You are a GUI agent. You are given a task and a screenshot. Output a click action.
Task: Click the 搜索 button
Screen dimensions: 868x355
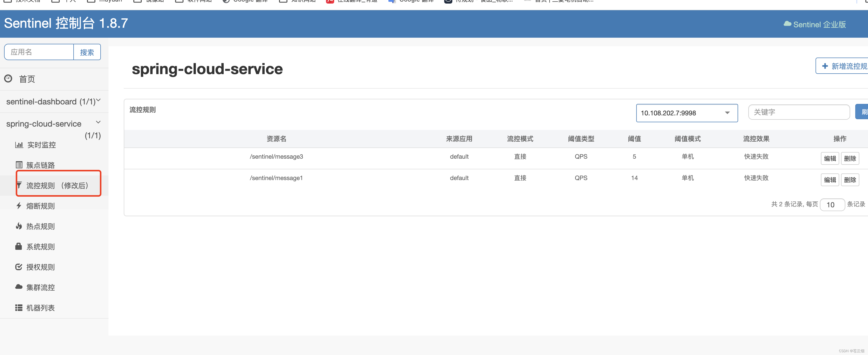pyautogui.click(x=87, y=52)
